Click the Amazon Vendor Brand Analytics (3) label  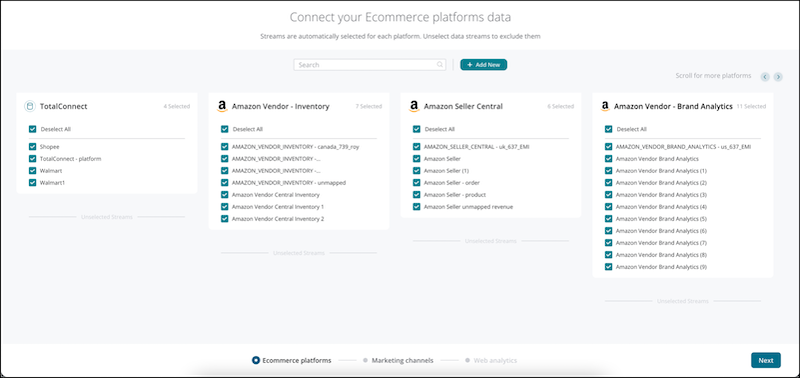(x=661, y=195)
